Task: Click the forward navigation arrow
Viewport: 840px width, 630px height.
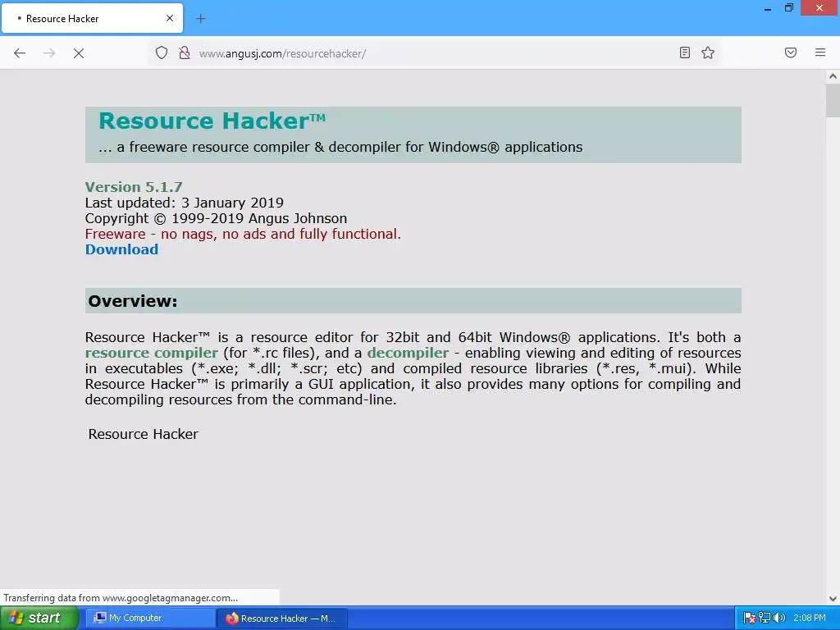Action: tap(49, 53)
